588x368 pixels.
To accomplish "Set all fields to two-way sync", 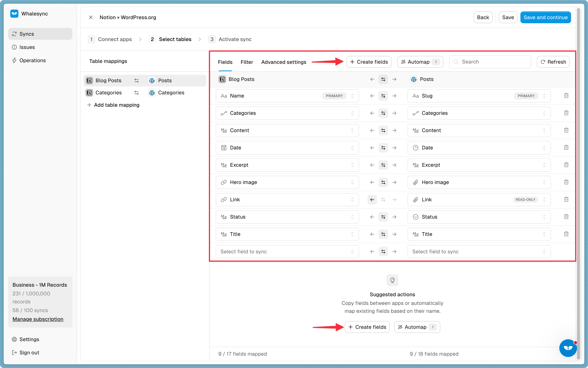I will click(383, 79).
